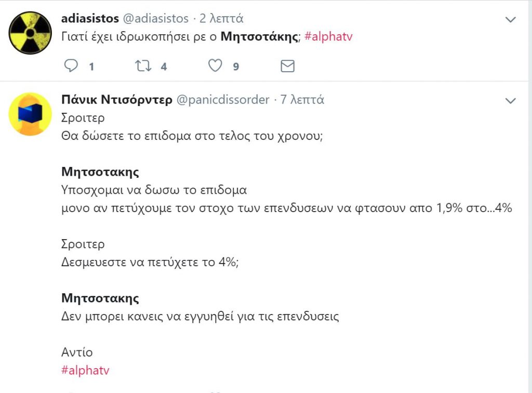Expand the adiasistos tweet options chevron
The image size is (532, 393).
coord(511,20)
